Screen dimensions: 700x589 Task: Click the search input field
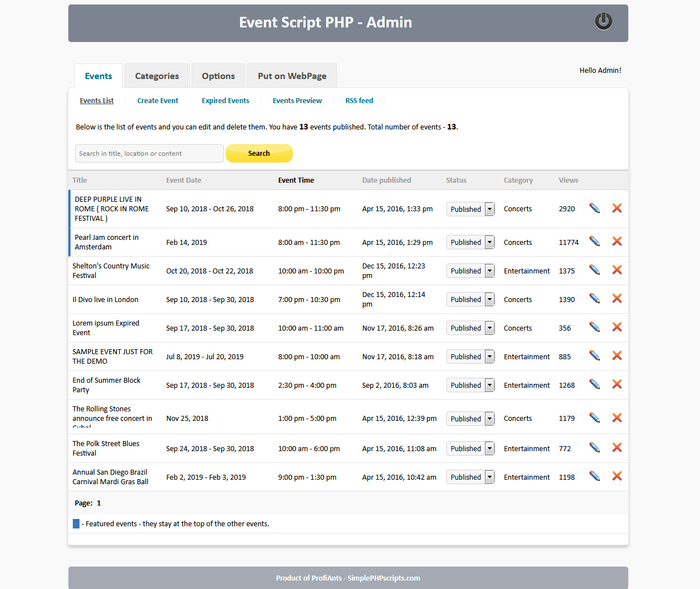tap(149, 153)
